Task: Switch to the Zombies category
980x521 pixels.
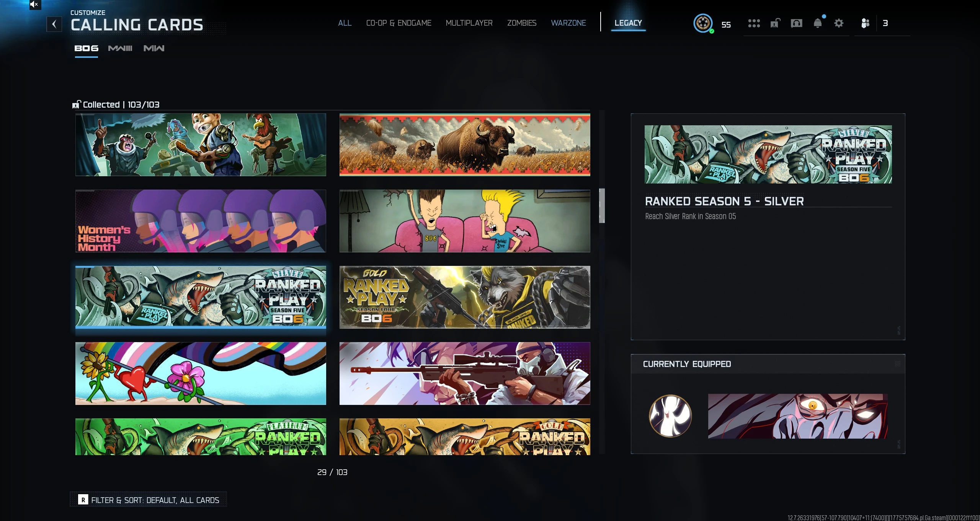Action: pos(521,23)
